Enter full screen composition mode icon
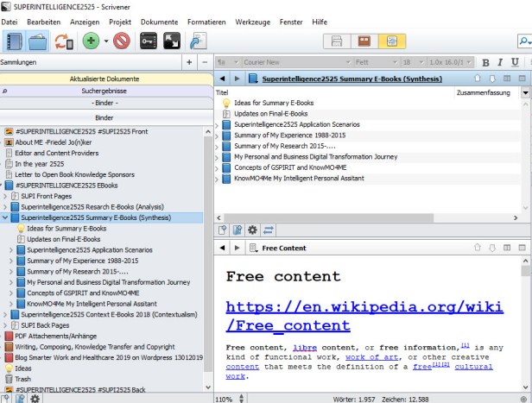Image resolution: width=532 pixels, height=403 pixels. pyautogui.click(x=171, y=41)
